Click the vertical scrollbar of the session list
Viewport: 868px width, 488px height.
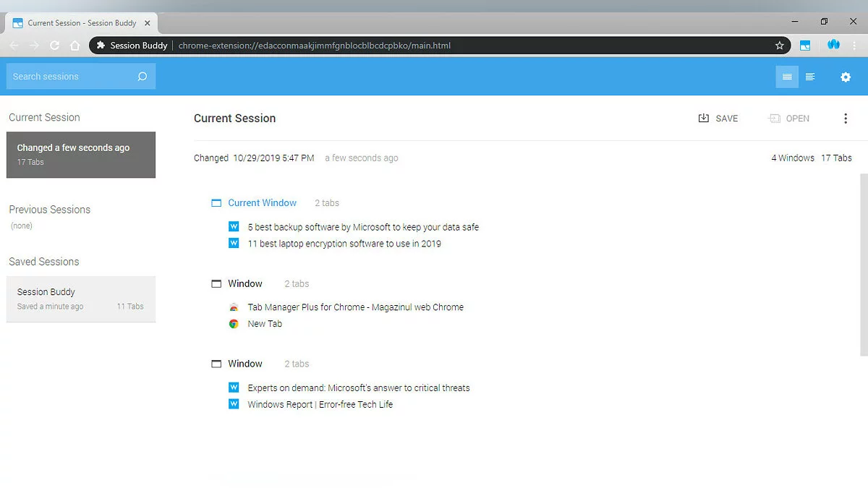click(x=864, y=264)
